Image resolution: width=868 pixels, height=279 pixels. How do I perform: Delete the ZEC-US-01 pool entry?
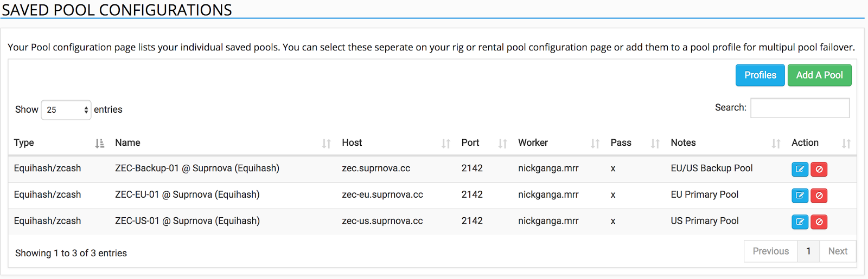819,222
